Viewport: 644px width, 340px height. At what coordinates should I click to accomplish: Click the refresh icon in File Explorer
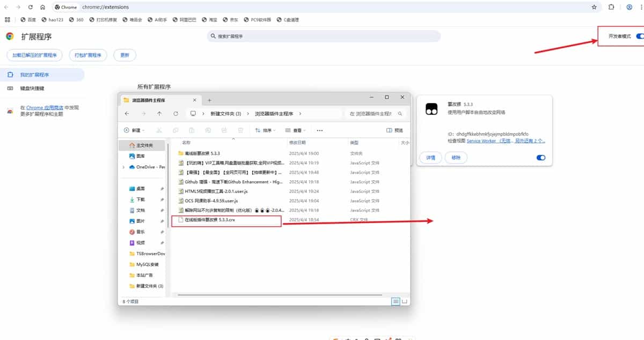pos(175,114)
